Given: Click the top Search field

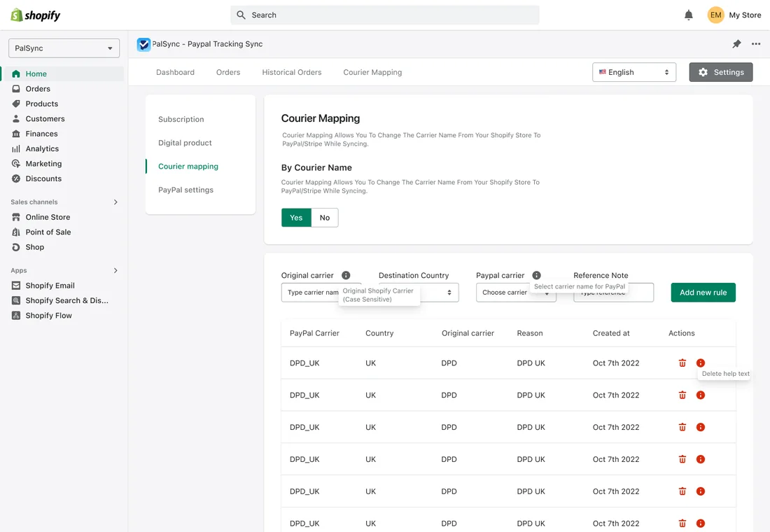Looking at the screenshot, I should point(384,15).
